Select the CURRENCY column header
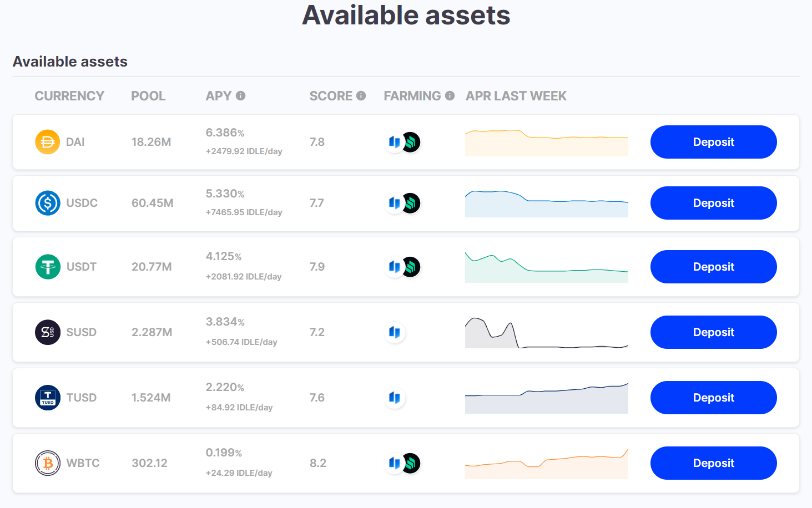Screen dimensions: 812x508 pyautogui.click(x=69, y=95)
